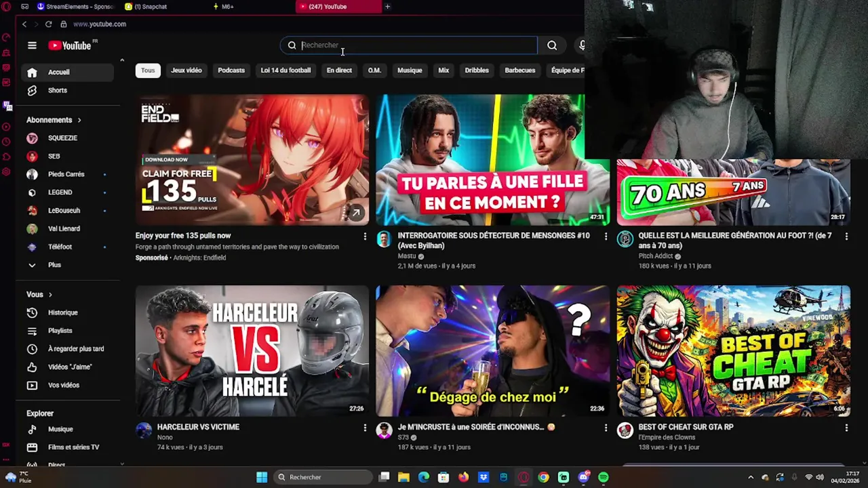Show hidden system tray icons

[x=751, y=477]
